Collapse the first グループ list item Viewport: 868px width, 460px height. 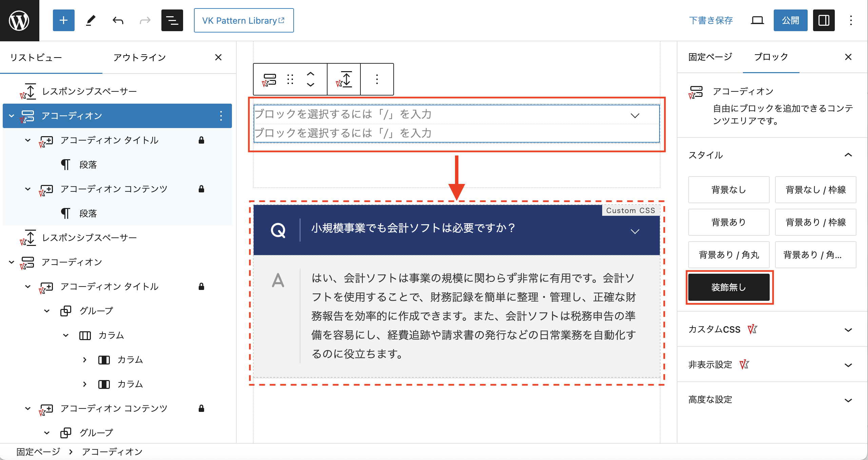point(47,311)
